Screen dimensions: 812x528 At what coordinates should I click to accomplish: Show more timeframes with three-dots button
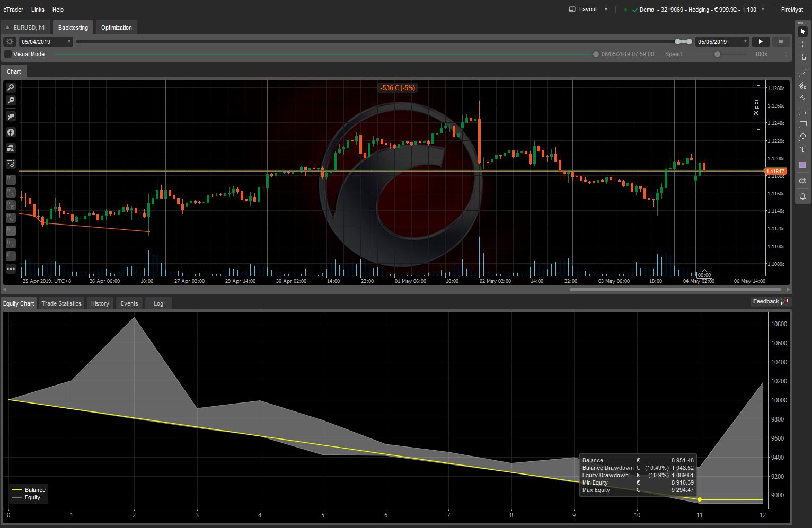click(11, 269)
